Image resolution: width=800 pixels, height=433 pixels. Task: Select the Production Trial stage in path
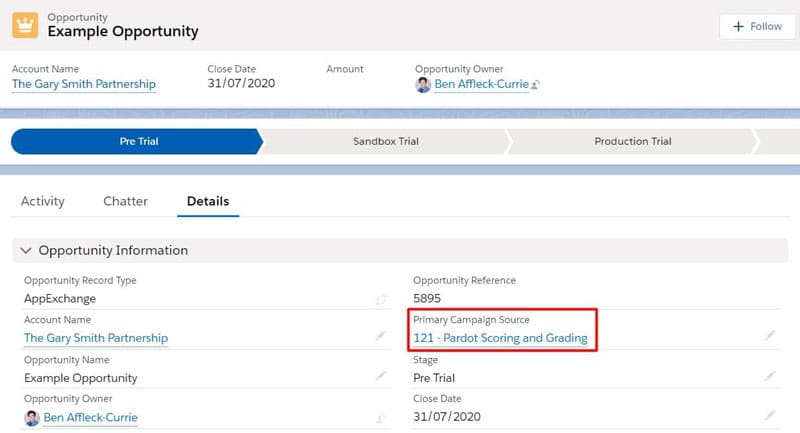click(632, 141)
